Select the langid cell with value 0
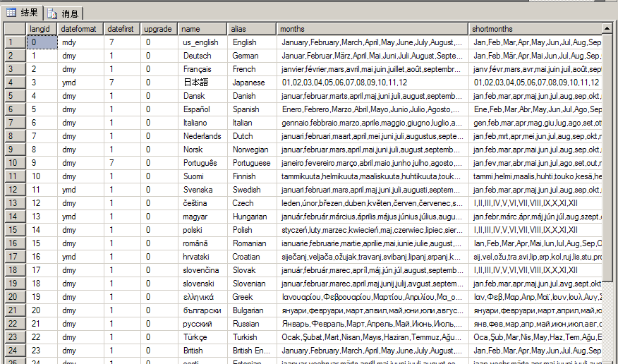This screenshot has width=618, height=364. 42,42
